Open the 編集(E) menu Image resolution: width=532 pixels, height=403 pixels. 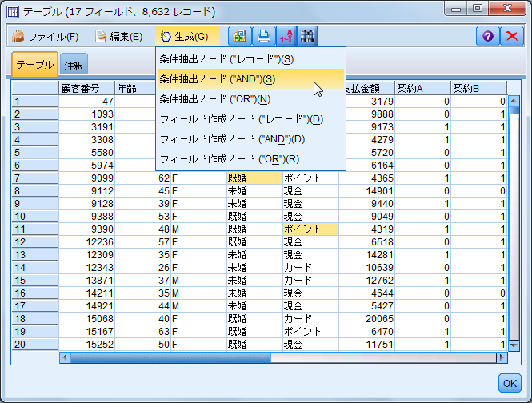click(118, 36)
